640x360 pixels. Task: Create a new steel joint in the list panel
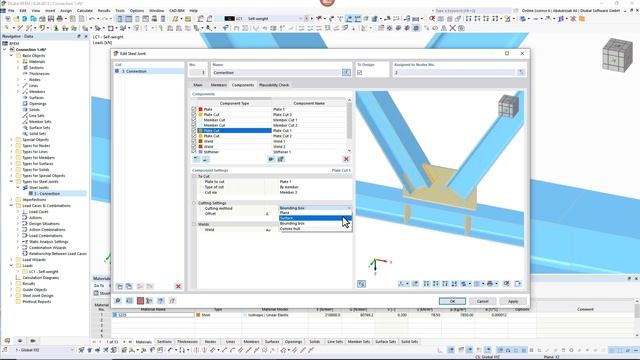(x=120, y=287)
